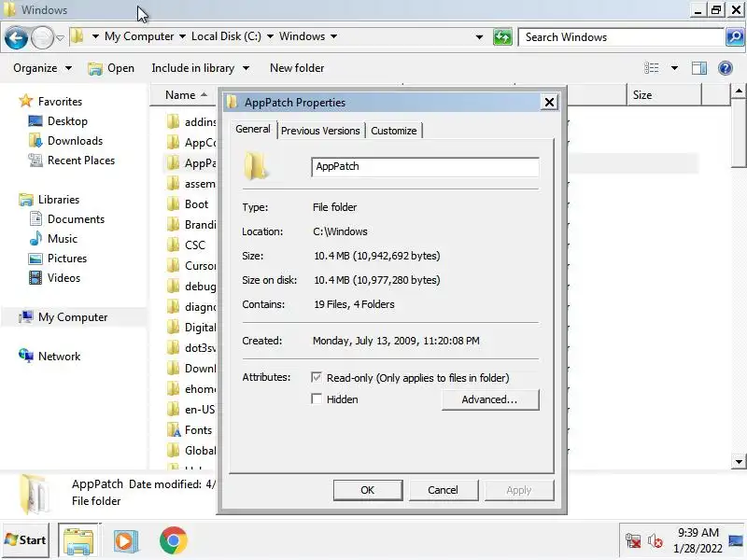Enable the Hidden attribute checkbox
The height and width of the screenshot is (560, 747).
[317, 399]
